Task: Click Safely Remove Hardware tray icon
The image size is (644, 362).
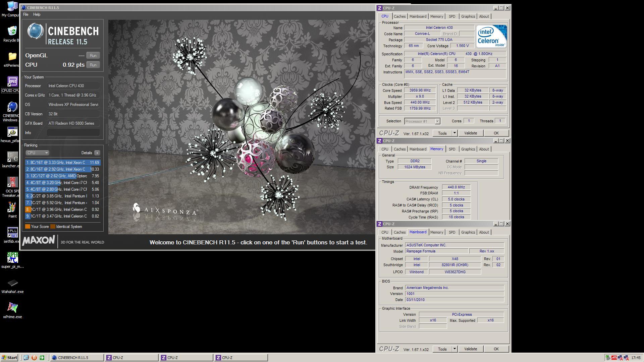Action: 608,358
